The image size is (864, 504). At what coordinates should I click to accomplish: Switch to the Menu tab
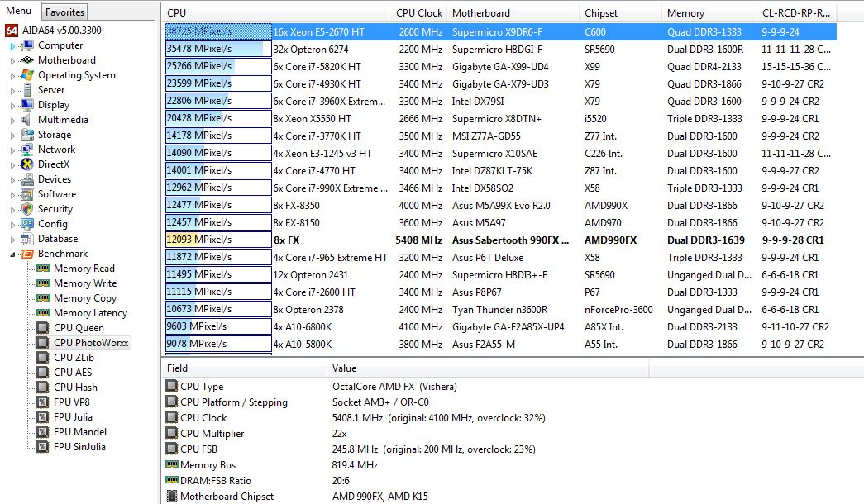[19, 11]
